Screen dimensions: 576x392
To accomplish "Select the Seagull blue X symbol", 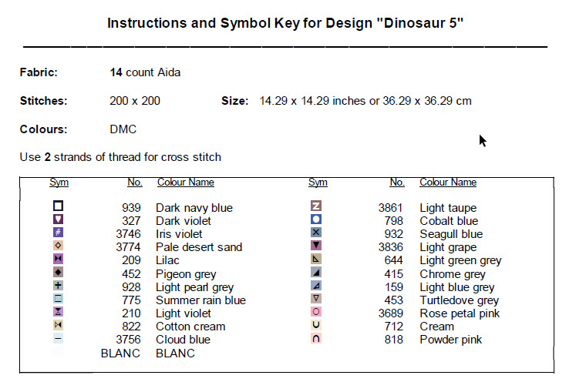I will [x=315, y=233].
